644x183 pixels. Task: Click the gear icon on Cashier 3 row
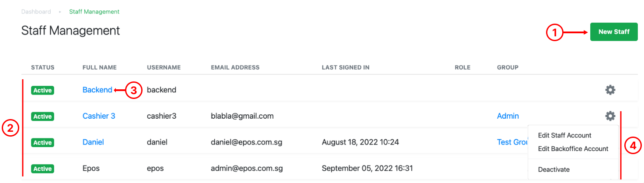(x=610, y=116)
